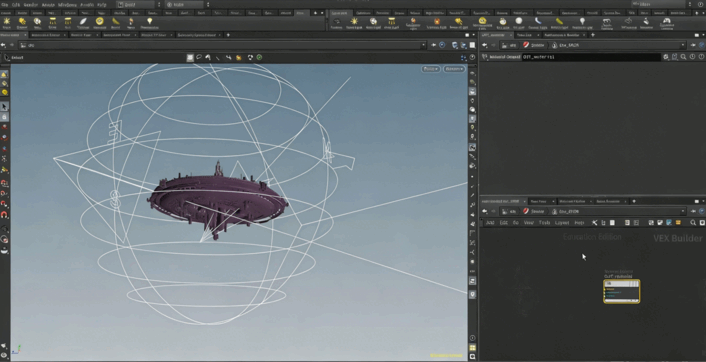Expand the Scene View path history arrow

(423, 45)
